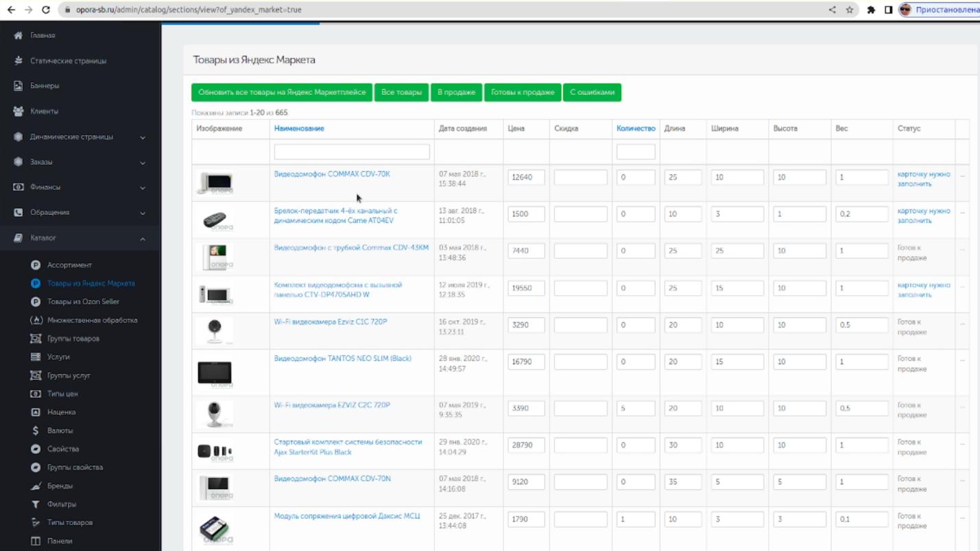Viewport: 980px width, 551px height.
Task: Expand the Финансы menu chevron
Action: coord(143,187)
